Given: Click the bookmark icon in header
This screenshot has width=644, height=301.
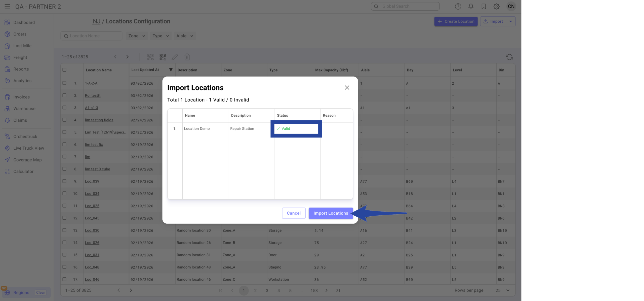Looking at the screenshot, I should (x=484, y=6).
